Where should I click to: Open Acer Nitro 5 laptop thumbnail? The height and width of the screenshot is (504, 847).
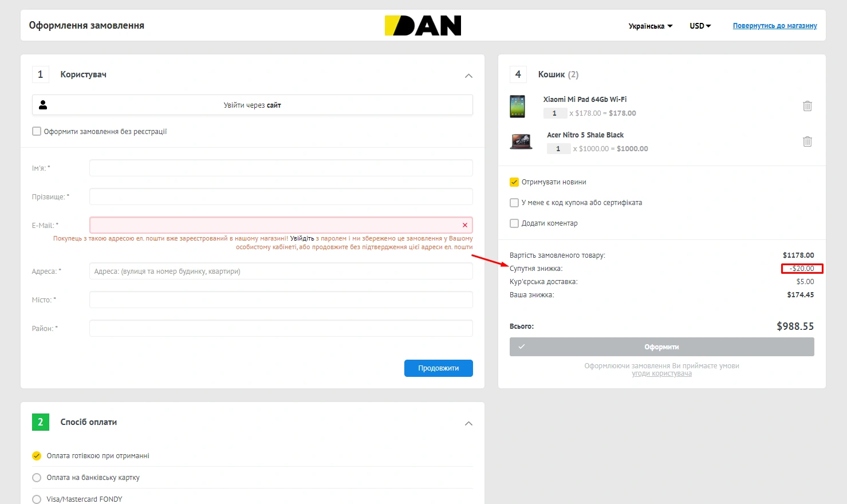click(521, 141)
